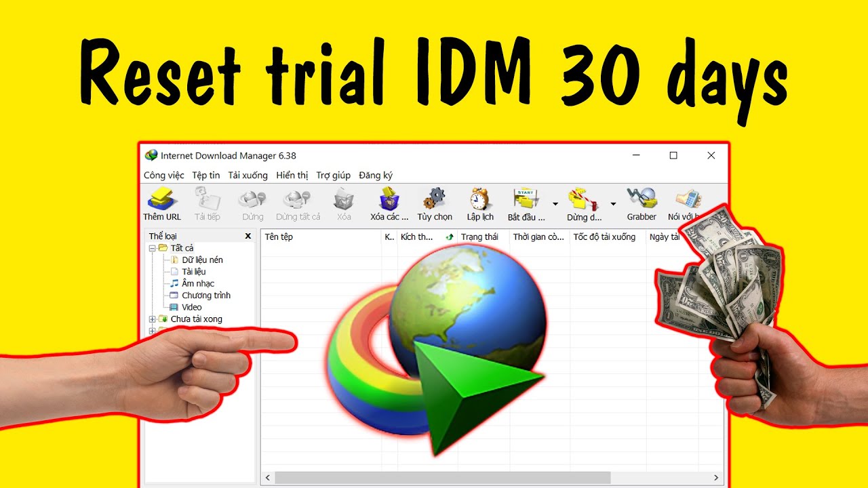Sort by Trạng thái column header

(x=484, y=237)
